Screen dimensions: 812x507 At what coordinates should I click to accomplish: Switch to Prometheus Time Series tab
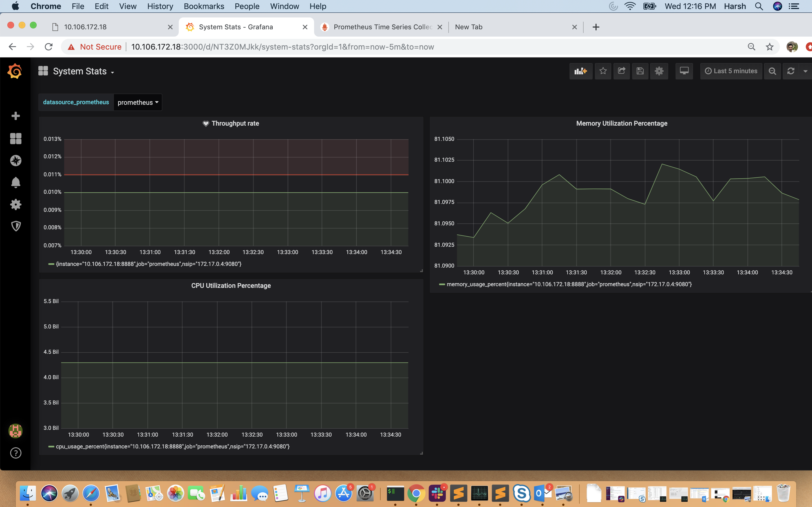point(383,27)
